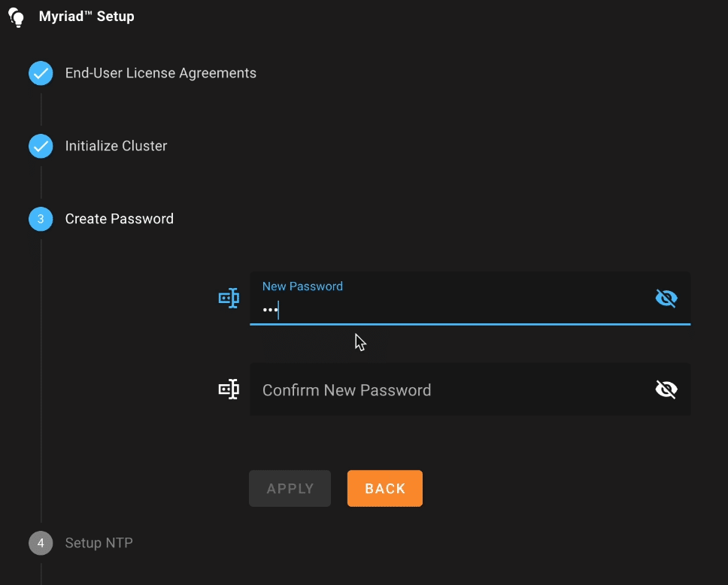728x585 pixels.
Task: Show the New Password characters with eye icon
Action: click(x=666, y=298)
